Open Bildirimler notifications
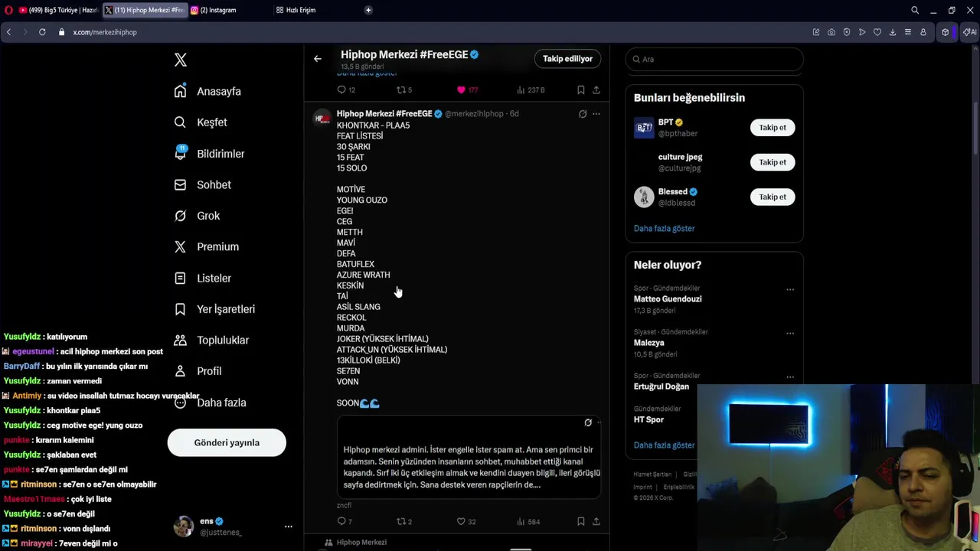Viewport: 980px width, 551px height. coord(209,153)
